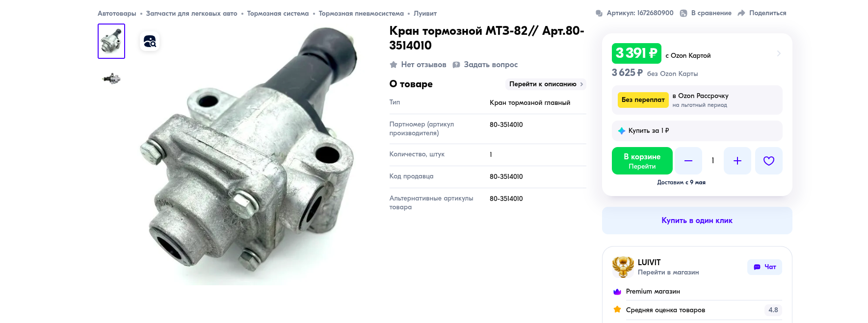Expand the Ozon Картой price details chevron
This screenshot has height=323, width=868.
(779, 53)
